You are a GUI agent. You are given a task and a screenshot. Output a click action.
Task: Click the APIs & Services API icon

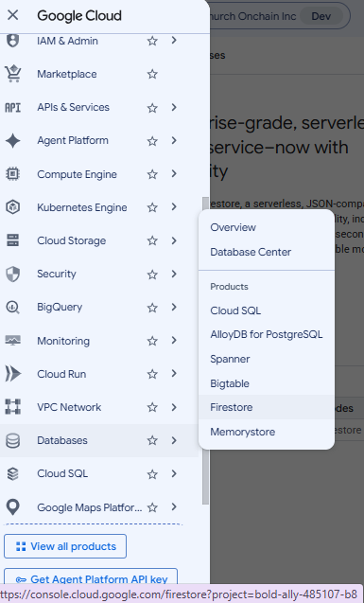click(x=12, y=107)
